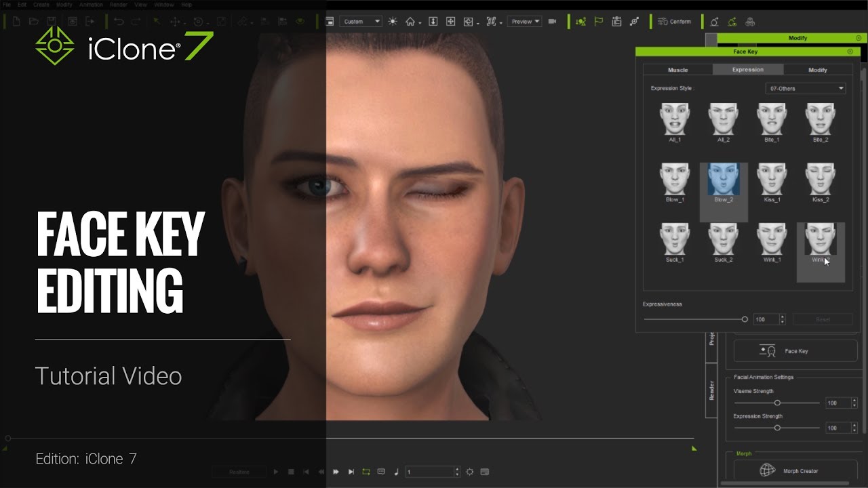Click the speech subtitle icon in playback bar

point(381,472)
